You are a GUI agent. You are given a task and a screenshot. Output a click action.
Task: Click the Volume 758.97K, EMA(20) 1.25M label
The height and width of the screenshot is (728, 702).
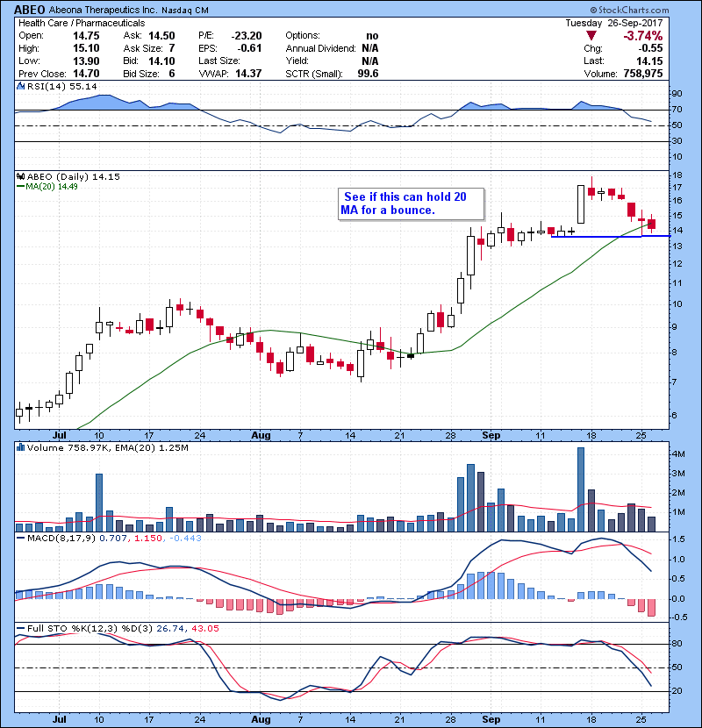click(108, 447)
